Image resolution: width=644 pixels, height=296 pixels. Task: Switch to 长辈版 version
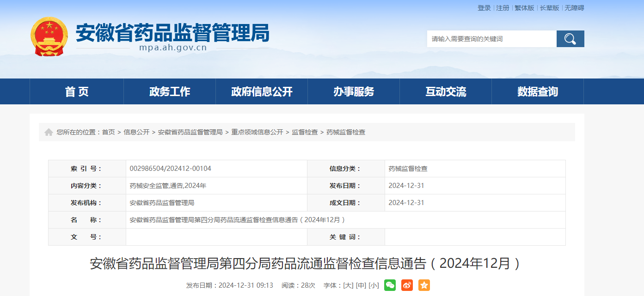tap(549, 8)
